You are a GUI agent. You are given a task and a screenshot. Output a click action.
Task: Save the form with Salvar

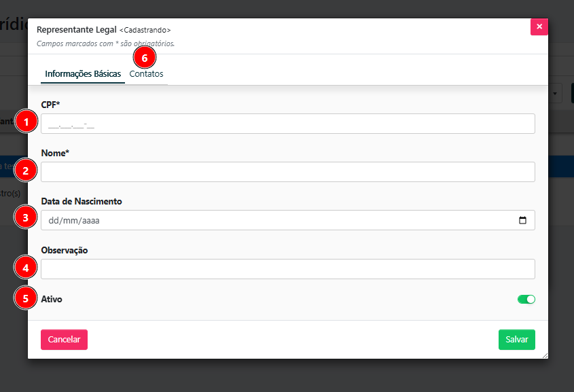[x=516, y=340]
